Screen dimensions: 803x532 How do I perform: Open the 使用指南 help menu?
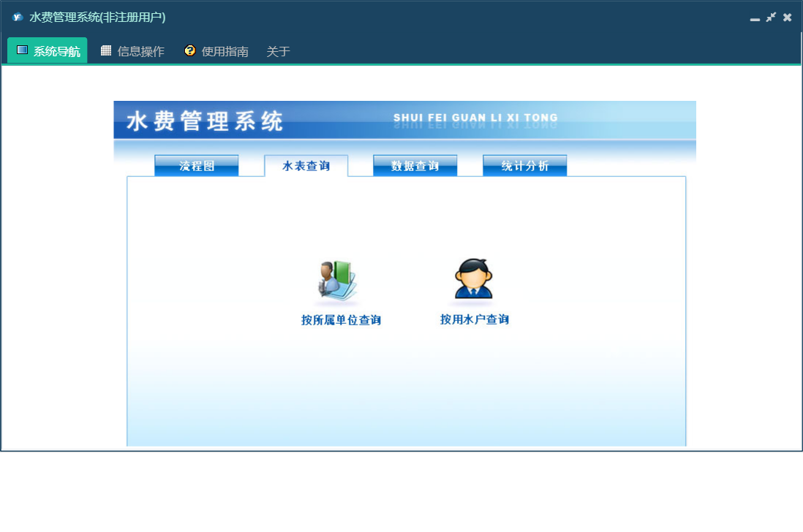tap(216, 50)
